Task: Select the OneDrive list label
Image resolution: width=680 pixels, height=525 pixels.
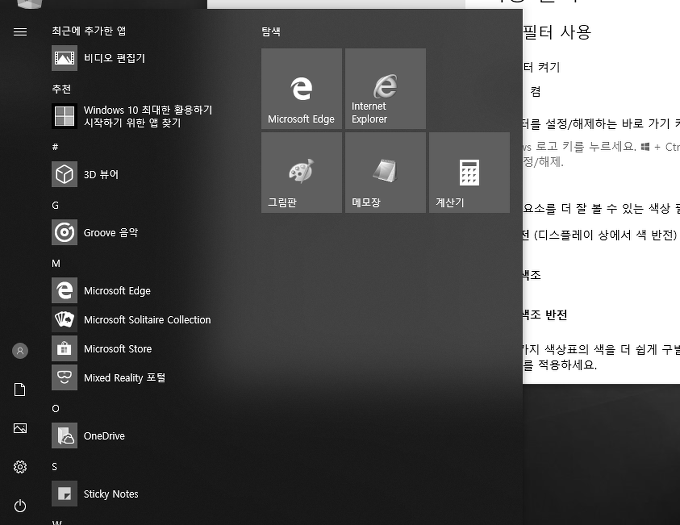Action: pyautogui.click(x=104, y=436)
